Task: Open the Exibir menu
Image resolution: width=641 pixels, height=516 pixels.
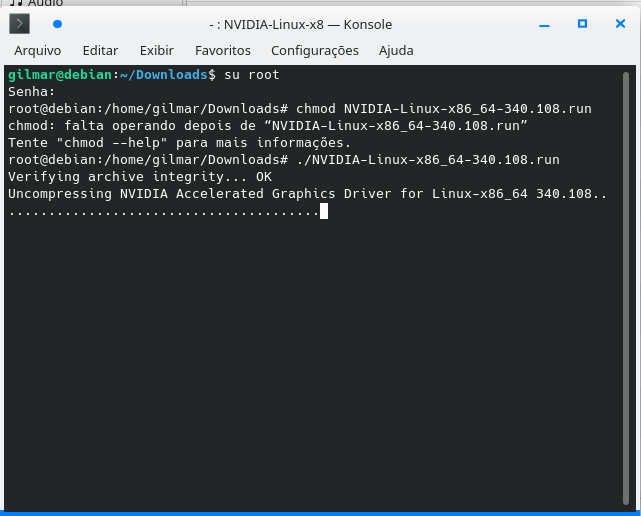Action: click(157, 51)
